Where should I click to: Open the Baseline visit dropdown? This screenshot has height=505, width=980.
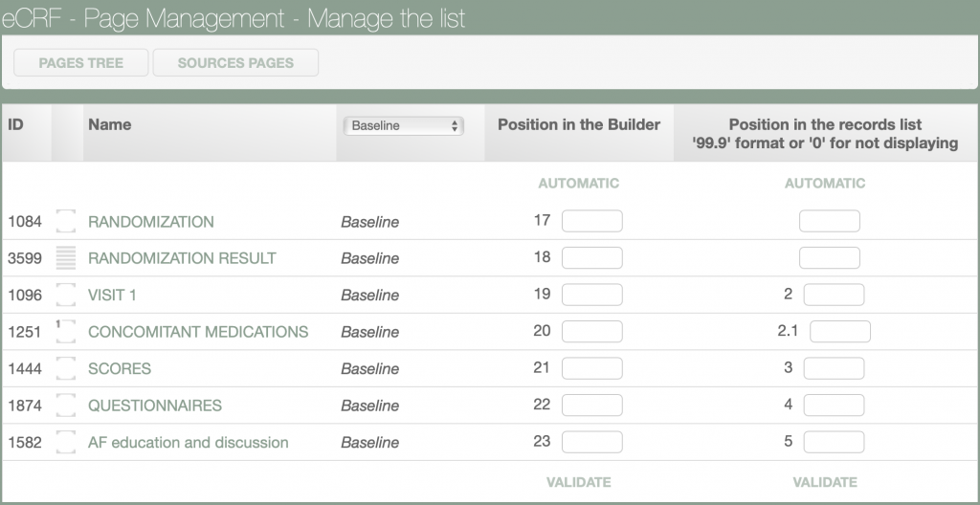tap(403, 125)
